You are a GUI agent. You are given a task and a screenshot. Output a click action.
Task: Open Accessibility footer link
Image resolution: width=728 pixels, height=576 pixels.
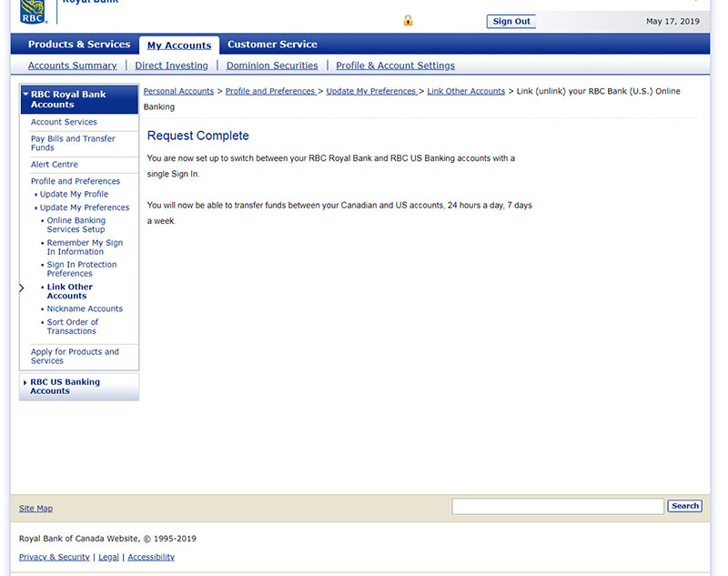coord(151,557)
